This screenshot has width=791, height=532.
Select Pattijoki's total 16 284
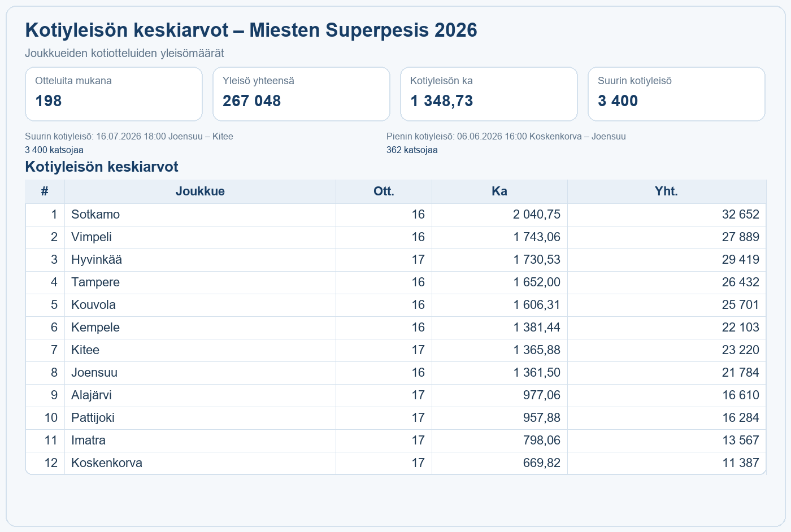741,418
